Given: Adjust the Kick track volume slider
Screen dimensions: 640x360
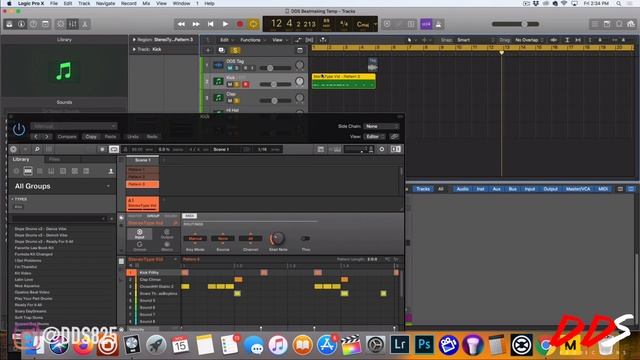Looking at the screenshot, I should [274, 84].
